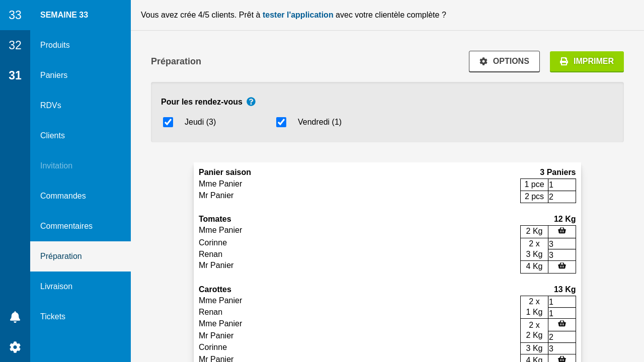Viewport: 644px width, 362px height.
Task: Select week 33 in the sidebar
Action: tap(15, 15)
